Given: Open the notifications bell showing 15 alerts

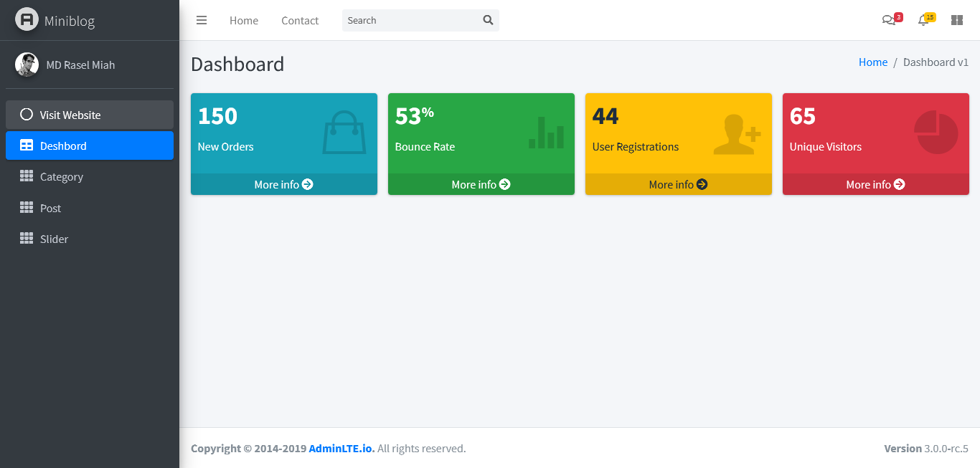Looking at the screenshot, I should (x=923, y=20).
